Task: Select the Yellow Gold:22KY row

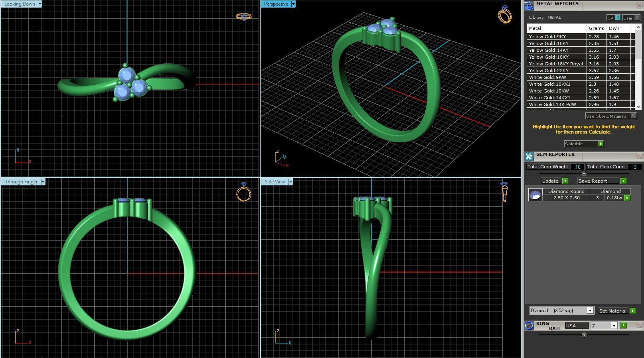Action: (581, 70)
